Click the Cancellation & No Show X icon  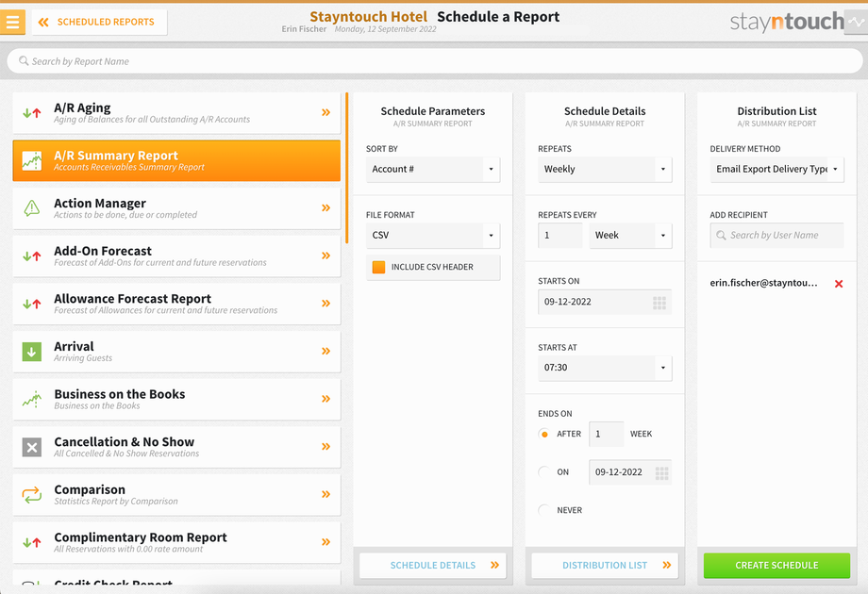[31, 447]
